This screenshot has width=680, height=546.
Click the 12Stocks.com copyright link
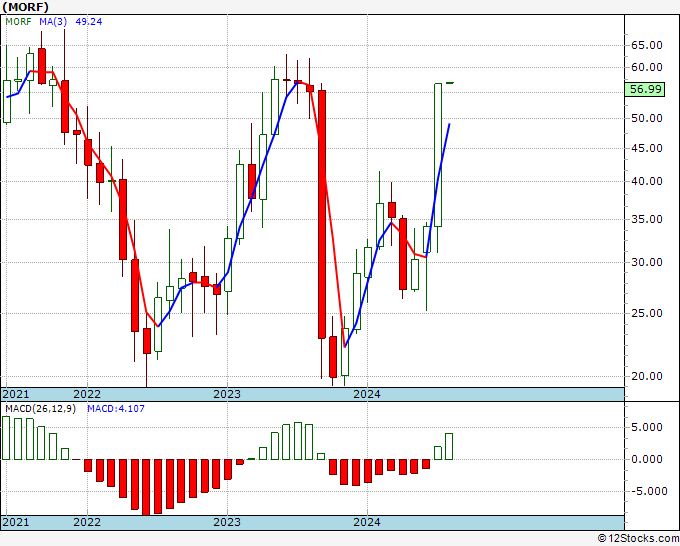[x=638, y=539]
